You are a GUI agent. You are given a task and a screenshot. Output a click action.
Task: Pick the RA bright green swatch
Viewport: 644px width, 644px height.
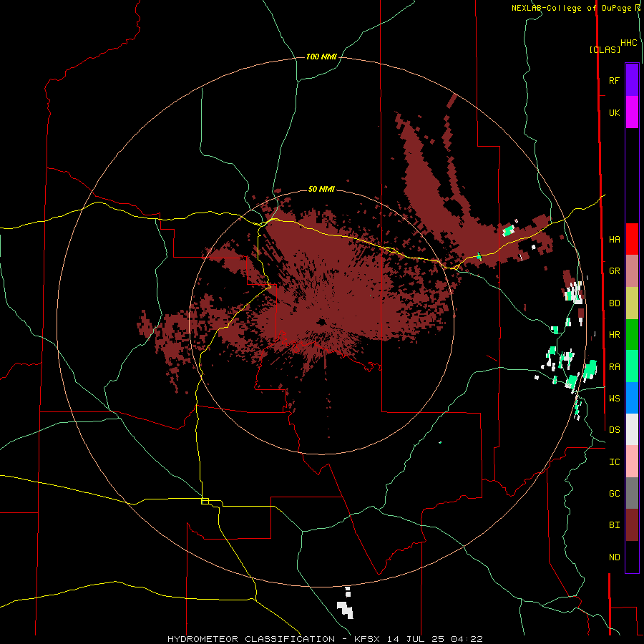[632, 366]
